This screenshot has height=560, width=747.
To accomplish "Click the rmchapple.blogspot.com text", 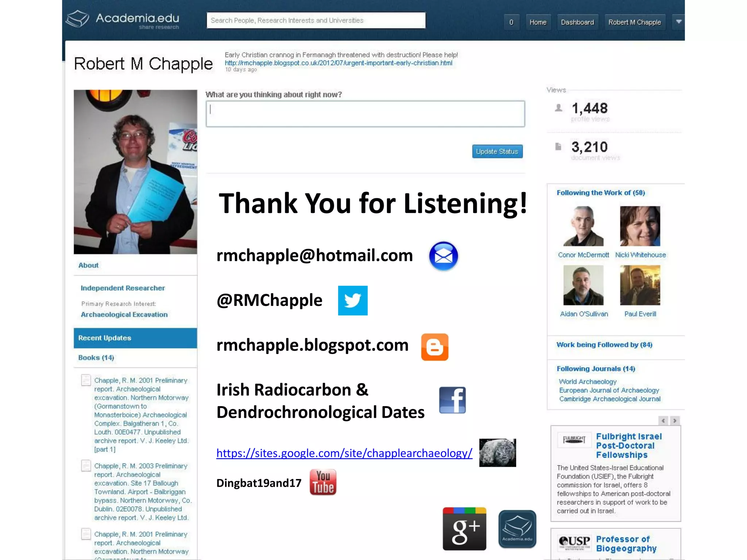I will pos(313,345).
